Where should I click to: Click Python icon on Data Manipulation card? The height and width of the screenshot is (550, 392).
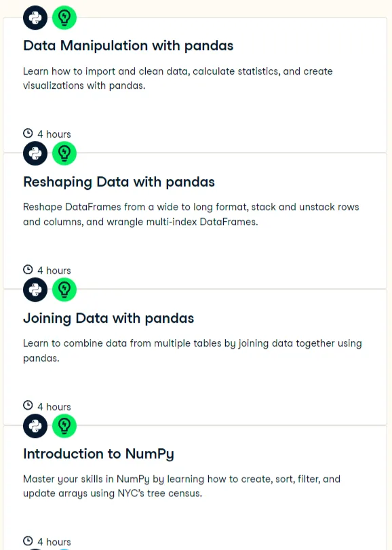pos(35,18)
